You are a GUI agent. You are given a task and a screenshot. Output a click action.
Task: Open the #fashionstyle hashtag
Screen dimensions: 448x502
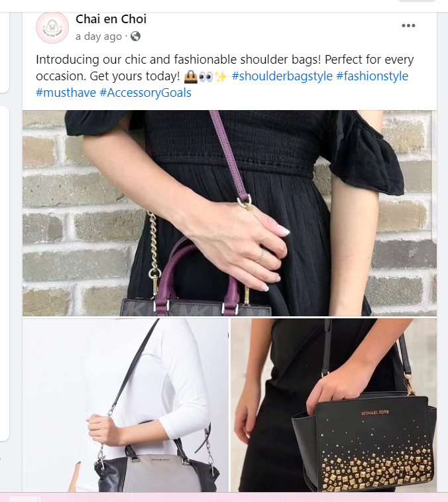pos(372,76)
